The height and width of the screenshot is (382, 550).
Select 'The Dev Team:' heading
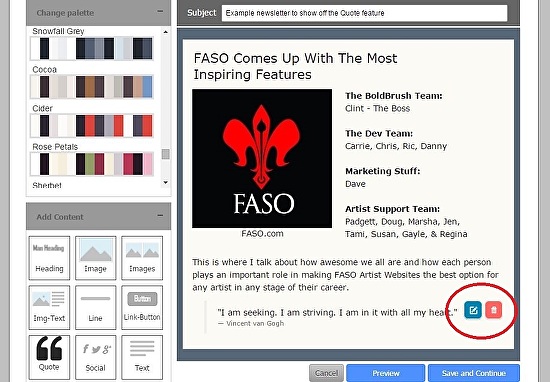379,133
